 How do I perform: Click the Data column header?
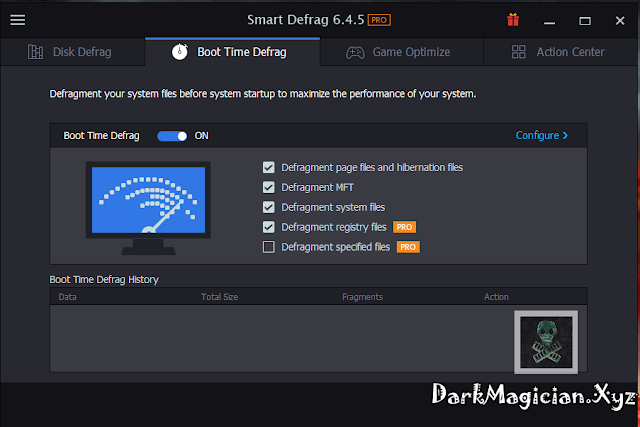click(67, 297)
